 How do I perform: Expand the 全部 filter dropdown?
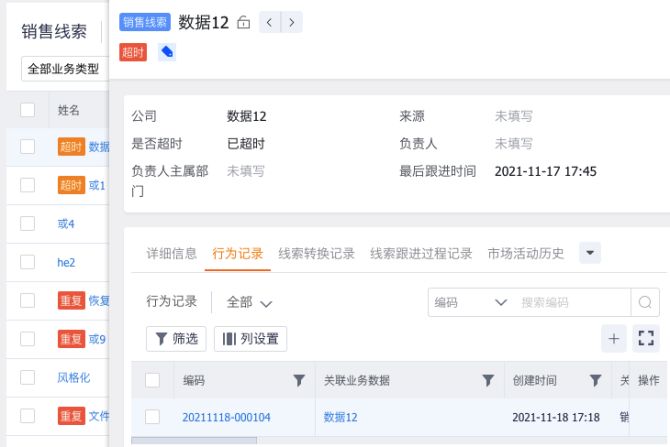(250, 302)
